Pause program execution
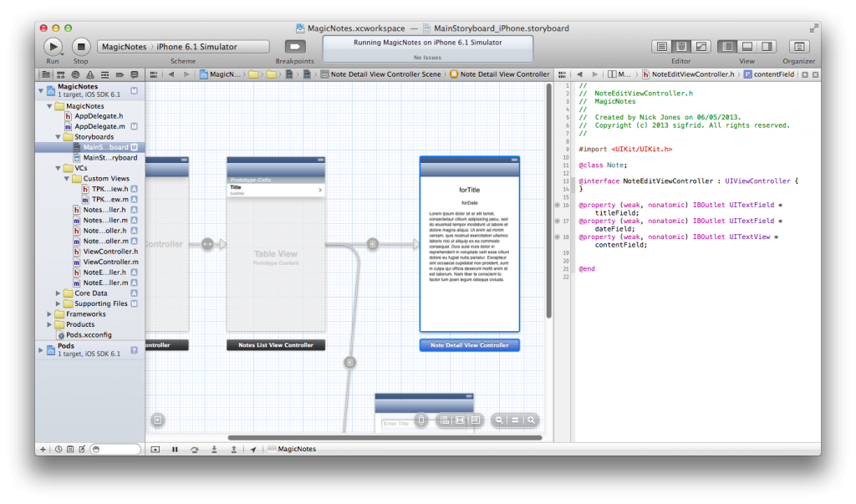The image size is (856, 504). tap(175, 450)
